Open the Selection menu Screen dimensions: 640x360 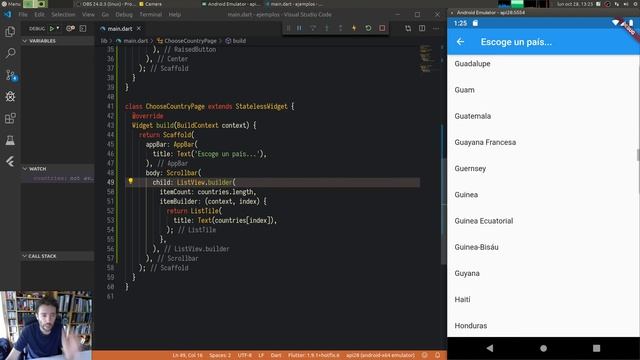point(63,14)
